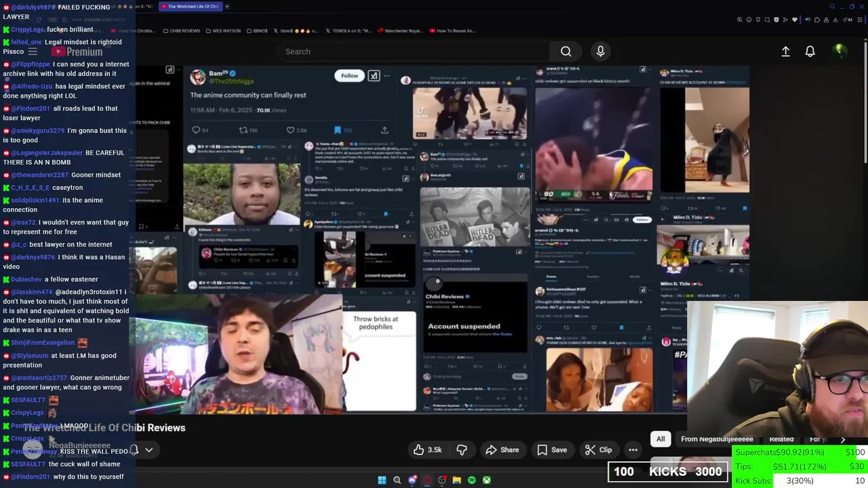The width and height of the screenshot is (868, 488).
Task: Click chat username Dubiechev
Action: [x=26, y=279]
